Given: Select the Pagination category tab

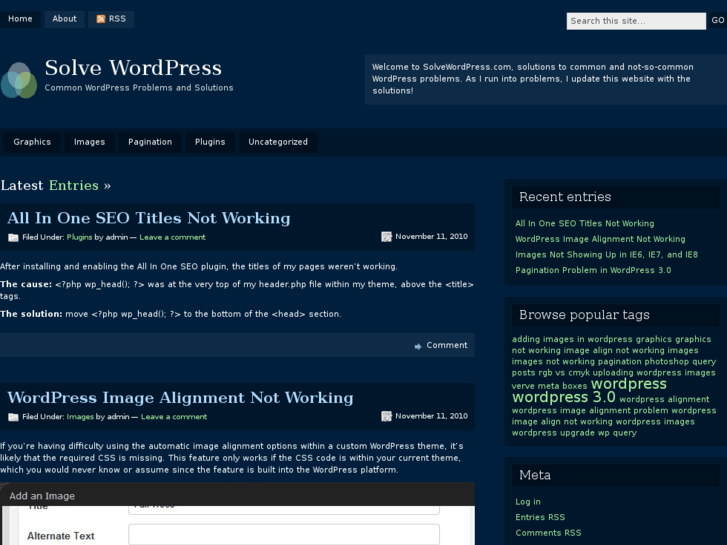Looking at the screenshot, I should click(150, 142).
